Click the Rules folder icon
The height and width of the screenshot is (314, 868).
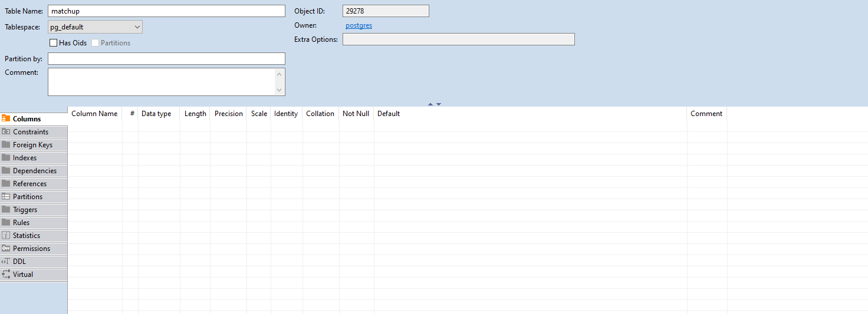point(6,222)
